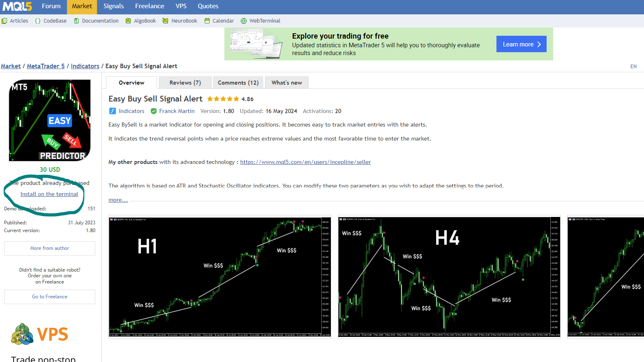Click the MQL5 logo

(17, 6)
